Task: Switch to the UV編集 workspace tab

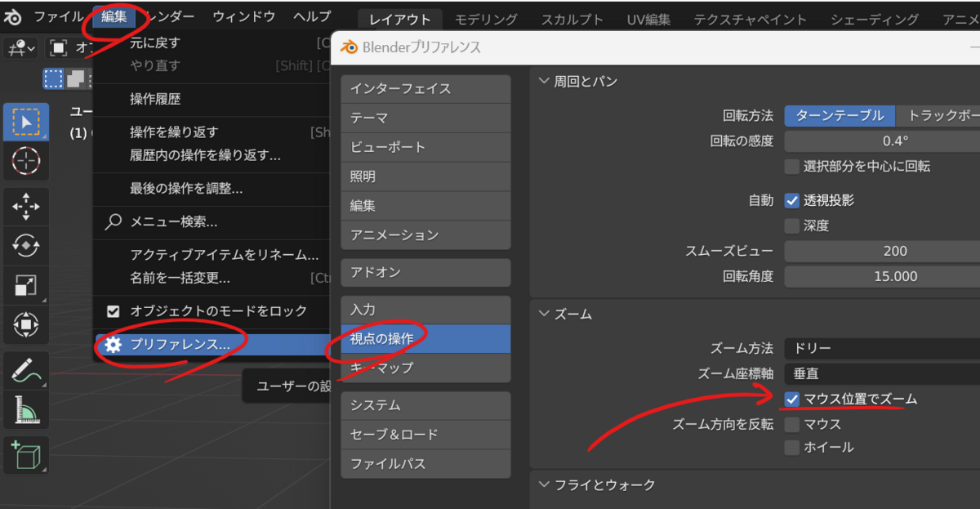Action: tap(649, 19)
